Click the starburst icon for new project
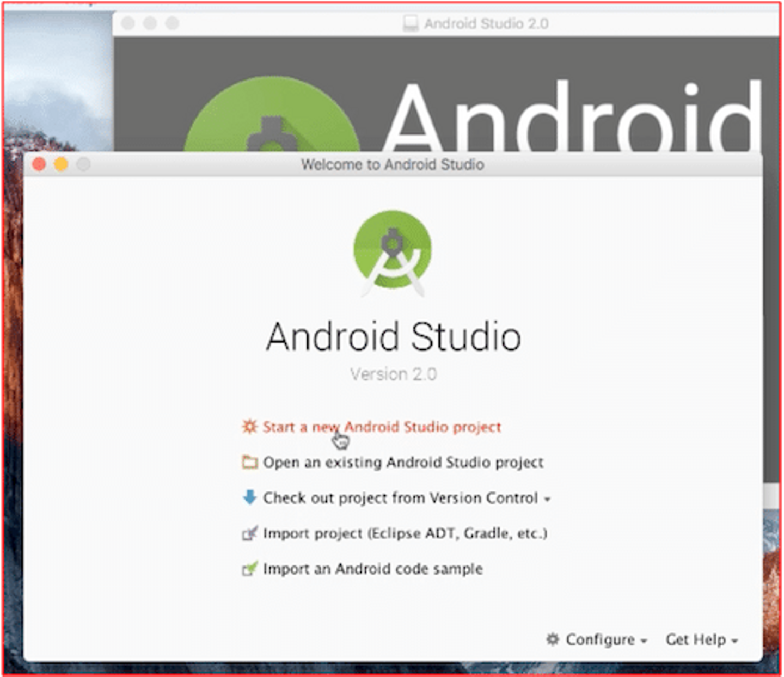The image size is (784, 677). (249, 427)
